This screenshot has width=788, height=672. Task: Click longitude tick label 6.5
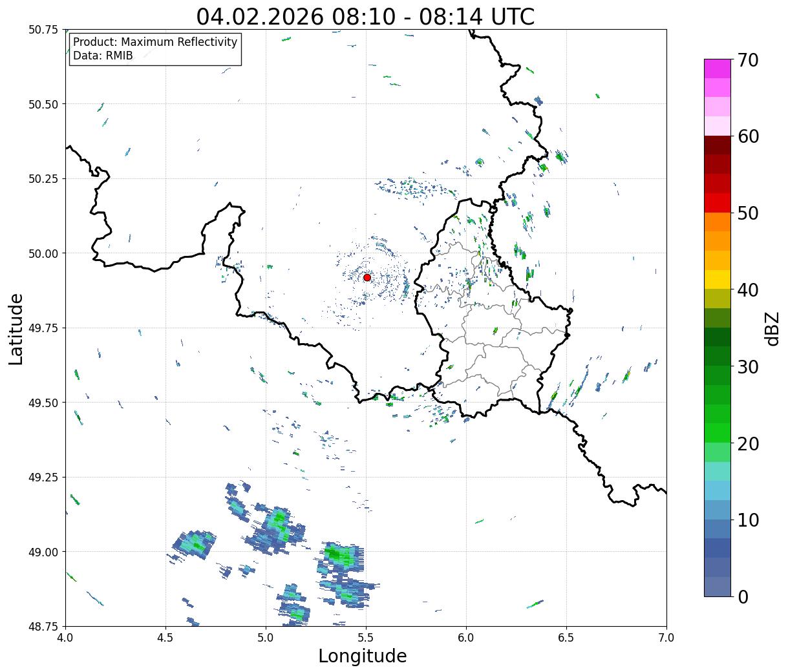point(566,638)
